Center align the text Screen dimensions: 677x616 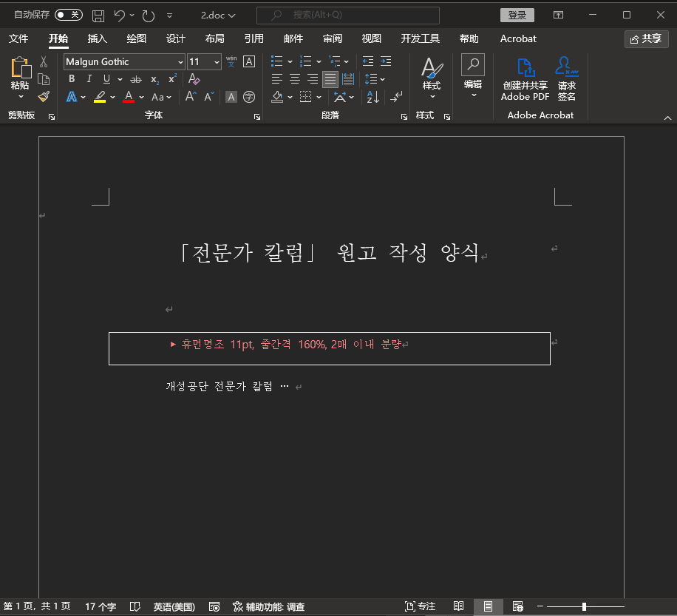pyautogui.click(x=295, y=79)
